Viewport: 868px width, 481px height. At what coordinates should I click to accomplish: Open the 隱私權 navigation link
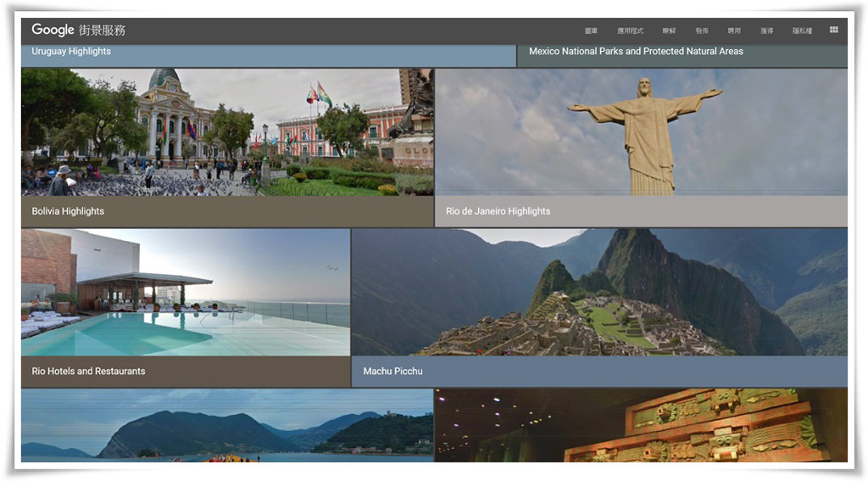(802, 31)
